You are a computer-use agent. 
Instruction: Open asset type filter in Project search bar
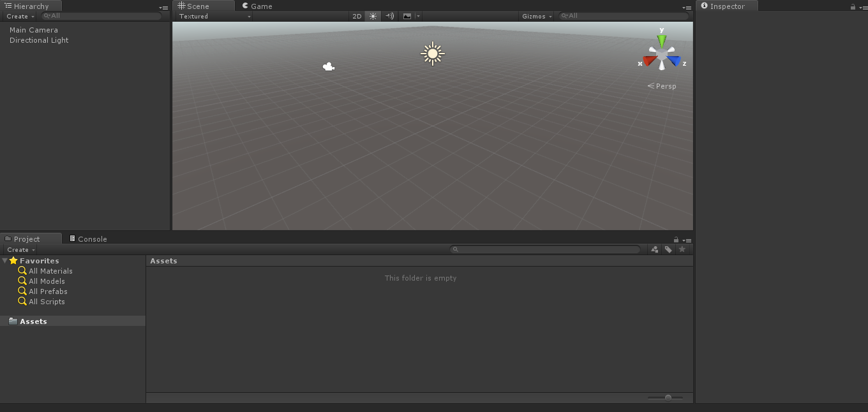point(654,249)
